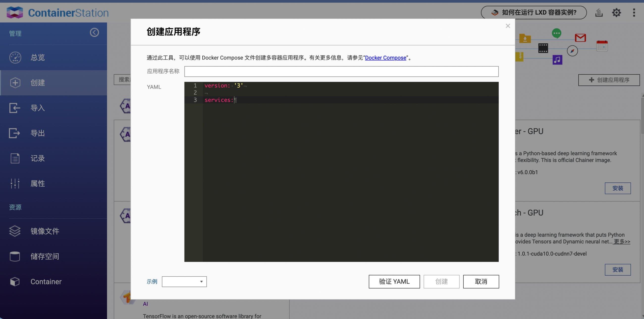Click the green chat bubble banner icon

(x=557, y=33)
